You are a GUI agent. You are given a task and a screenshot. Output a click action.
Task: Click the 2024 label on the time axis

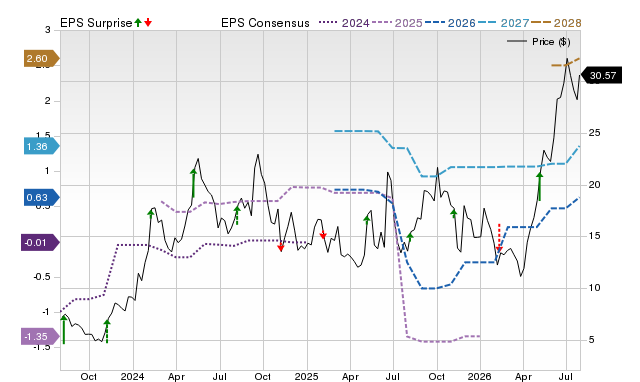133,376
